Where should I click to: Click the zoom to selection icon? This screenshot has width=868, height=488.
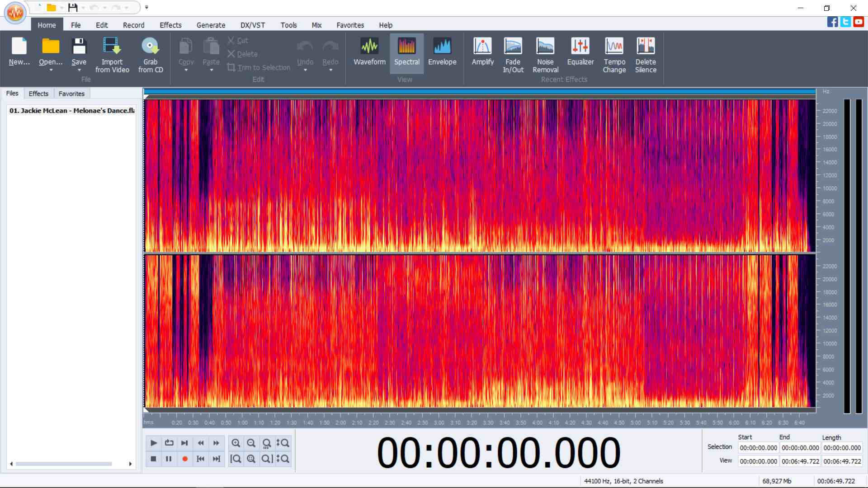[251, 459]
